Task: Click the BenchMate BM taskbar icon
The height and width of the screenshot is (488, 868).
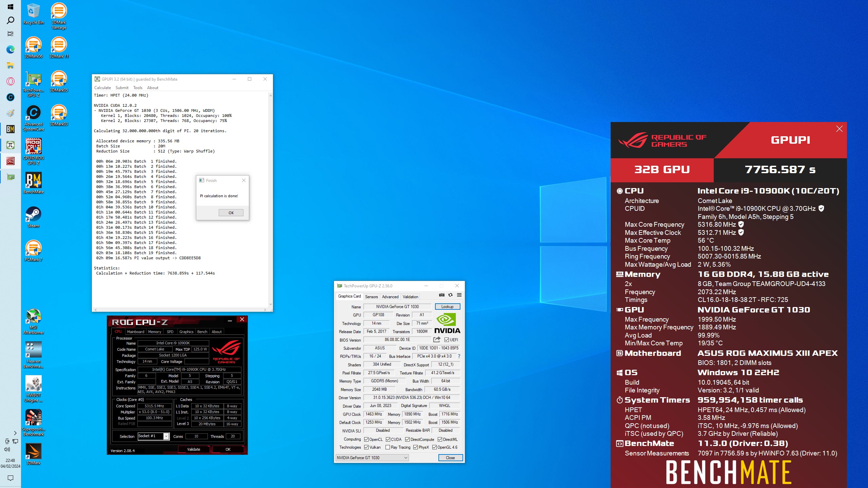Action: pyautogui.click(x=11, y=129)
